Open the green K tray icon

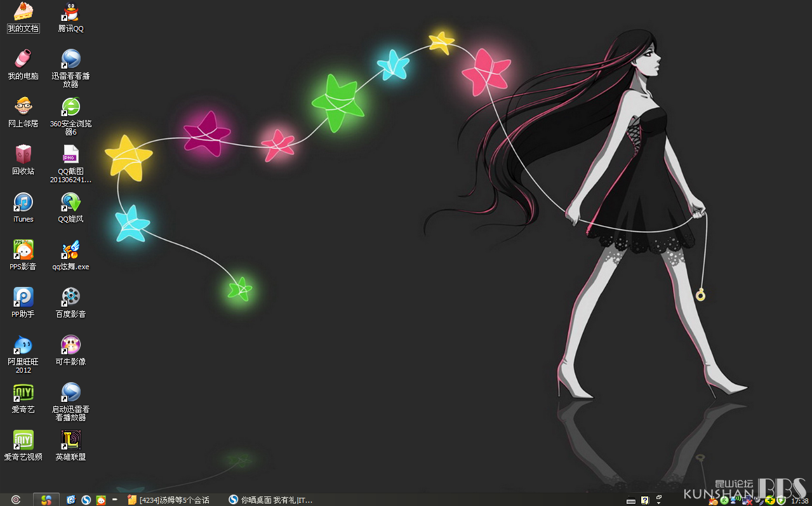724,500
